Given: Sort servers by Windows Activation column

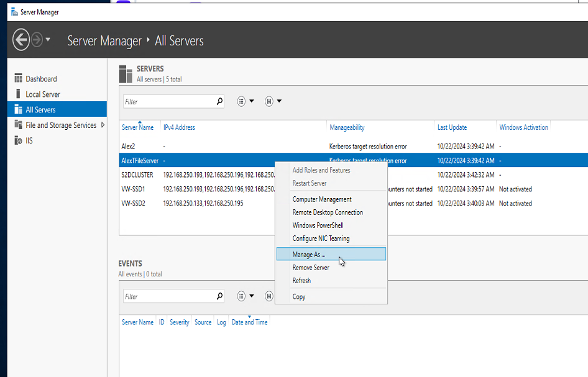Looking at the screenshot, I should tap(523, 127).
